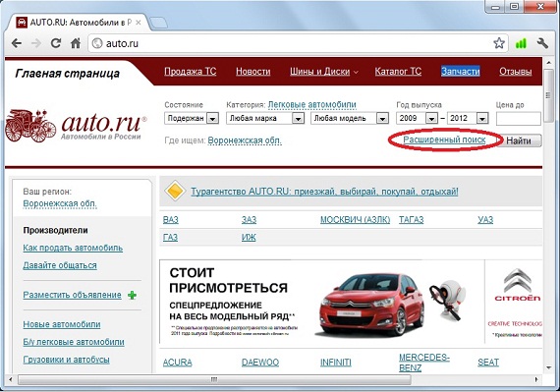Reload the page with the refresh icon
560x392 pixels.
[55, 43]
